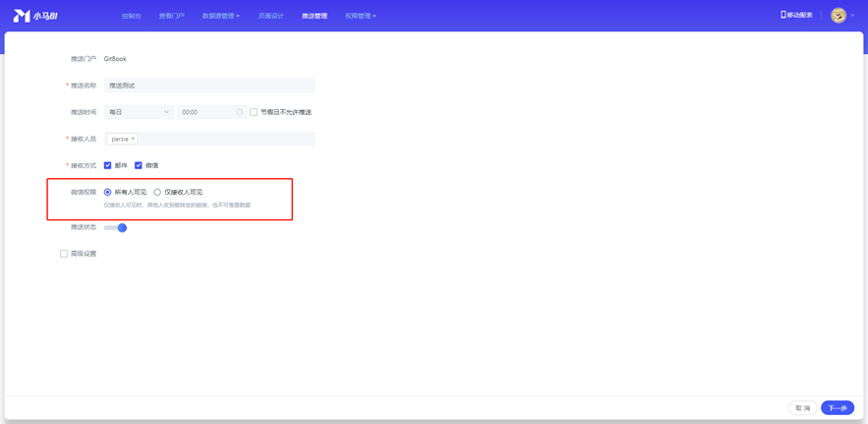Select 所有人可见 radio option
This screenshot has width=868, height=424.
click(x=108, y=192)
